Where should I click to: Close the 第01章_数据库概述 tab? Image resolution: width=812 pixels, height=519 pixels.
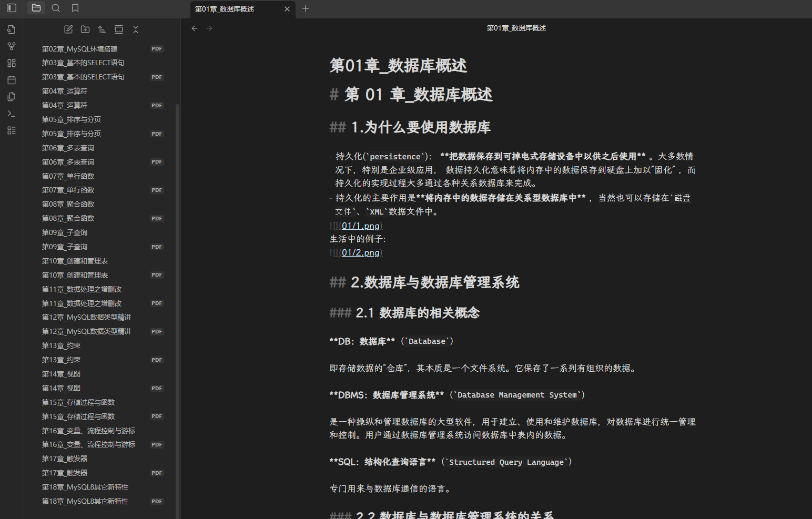287,9
